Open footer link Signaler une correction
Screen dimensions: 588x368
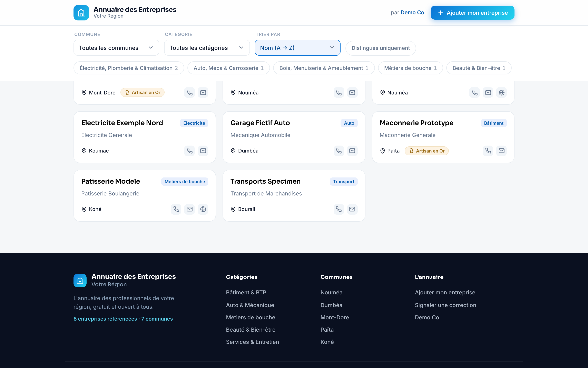click(445, 305)
